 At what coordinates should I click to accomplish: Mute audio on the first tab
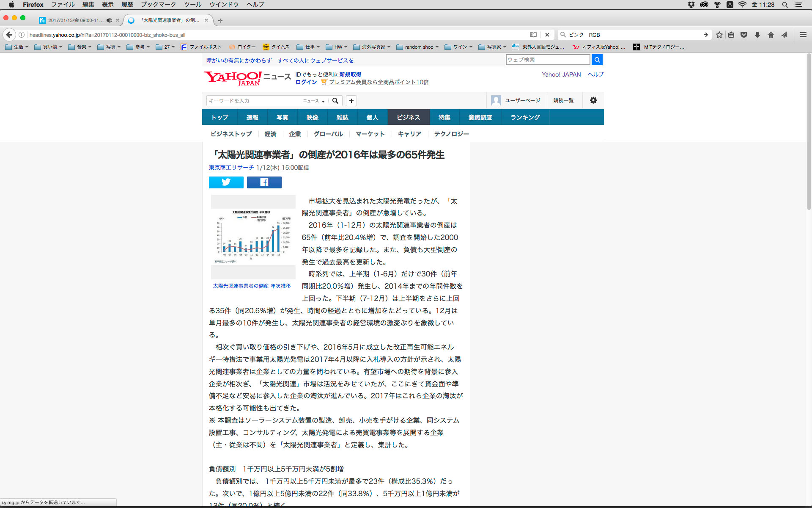point(109,20)
